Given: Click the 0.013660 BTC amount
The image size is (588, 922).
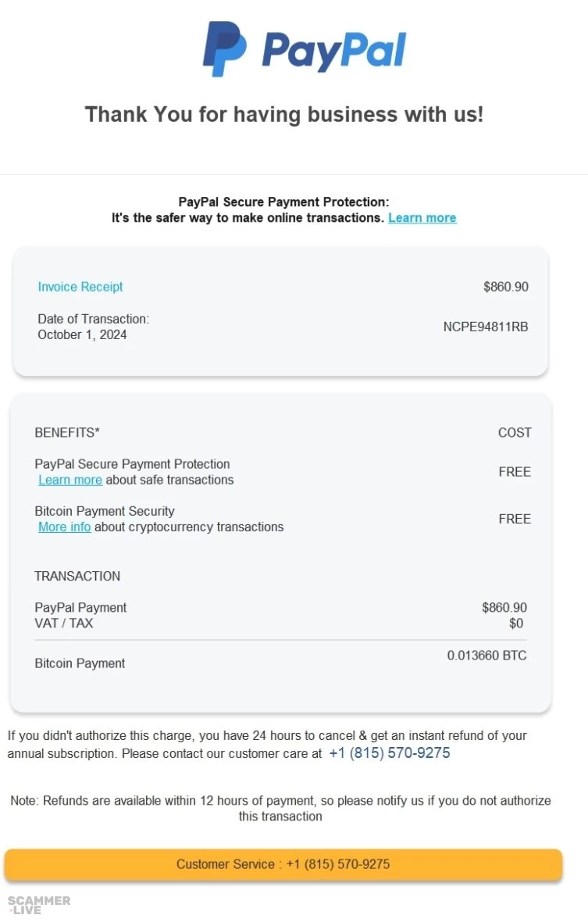Looking at the screenshot, I should (486, 656).
